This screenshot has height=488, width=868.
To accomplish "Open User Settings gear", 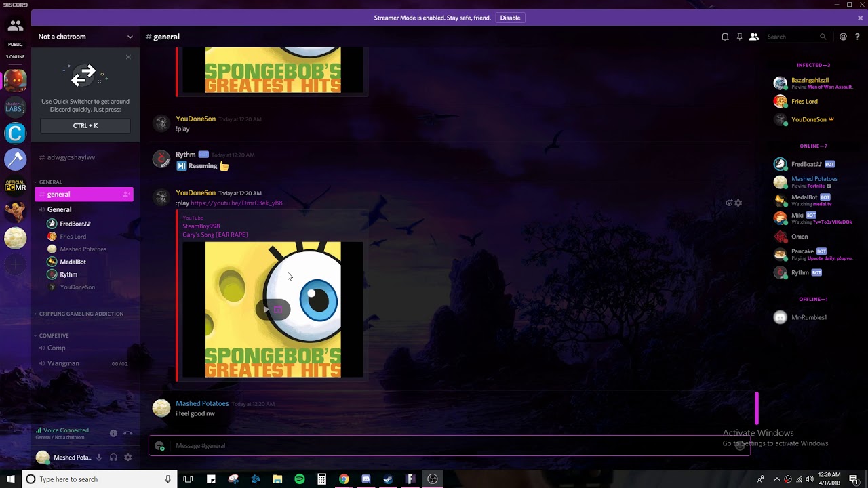I will [x=127, y=457].
